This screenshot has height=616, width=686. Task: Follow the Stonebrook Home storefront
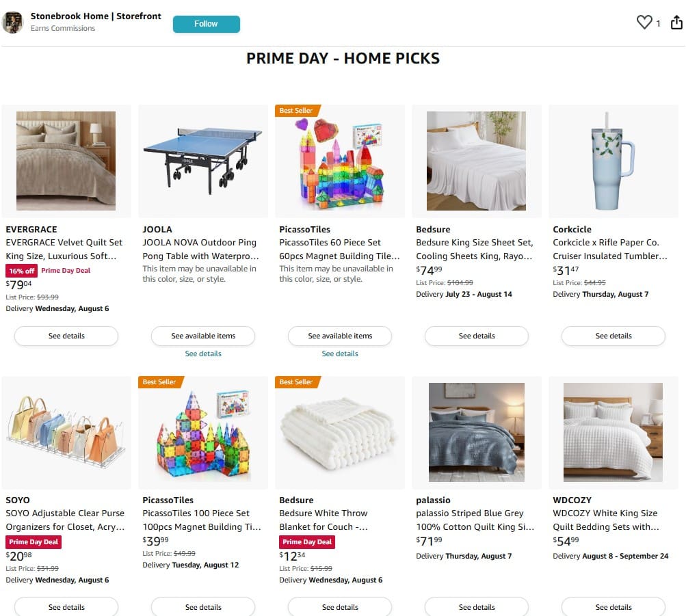207,24
